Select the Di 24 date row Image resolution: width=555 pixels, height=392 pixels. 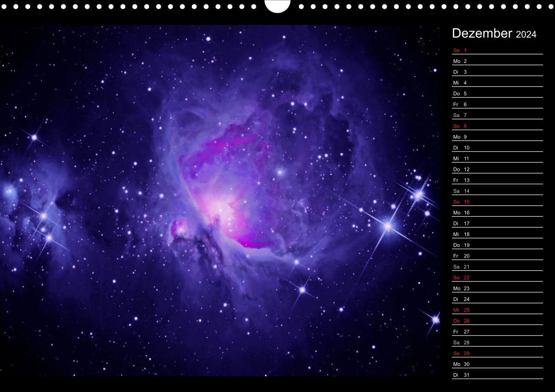497,299
